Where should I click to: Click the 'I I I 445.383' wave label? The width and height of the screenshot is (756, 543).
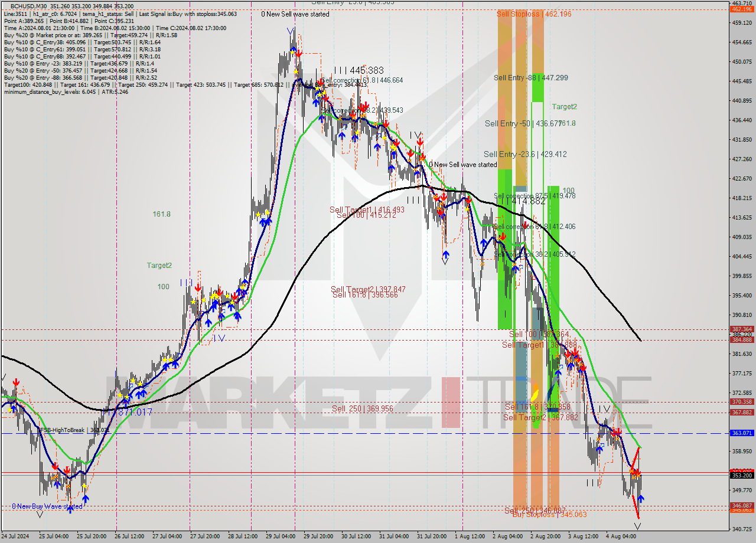pos(359,70)
